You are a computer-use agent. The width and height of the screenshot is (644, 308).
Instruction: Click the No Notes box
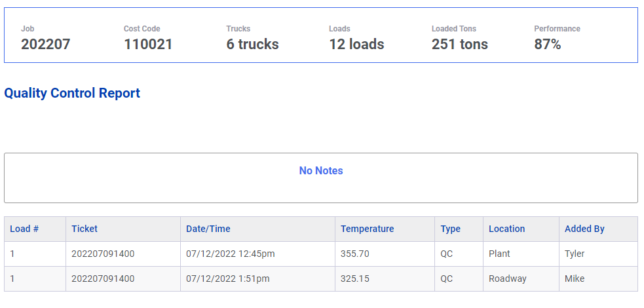pos(321,178)
